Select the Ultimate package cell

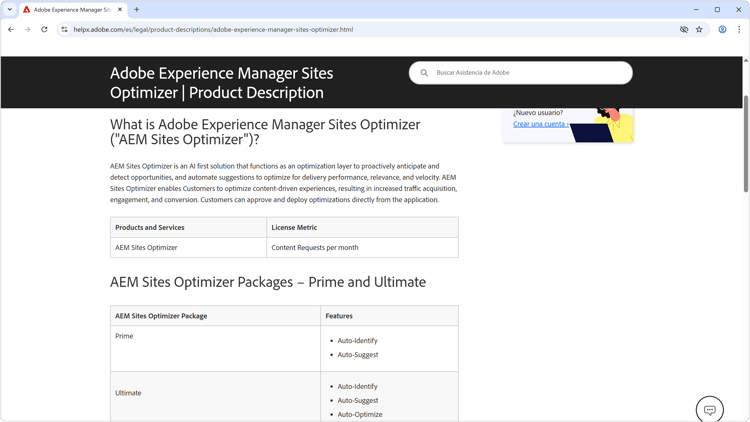(x=215, y=397)
